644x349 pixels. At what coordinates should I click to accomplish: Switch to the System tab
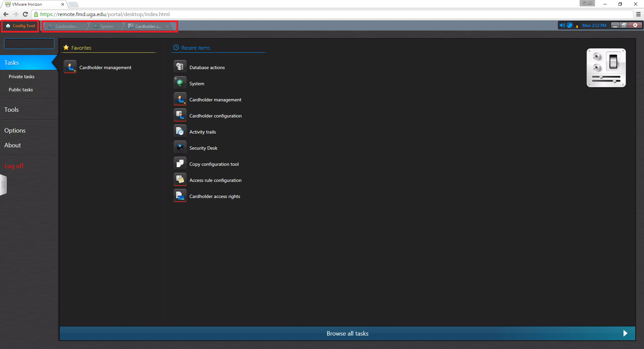click(x=106, y=27)
